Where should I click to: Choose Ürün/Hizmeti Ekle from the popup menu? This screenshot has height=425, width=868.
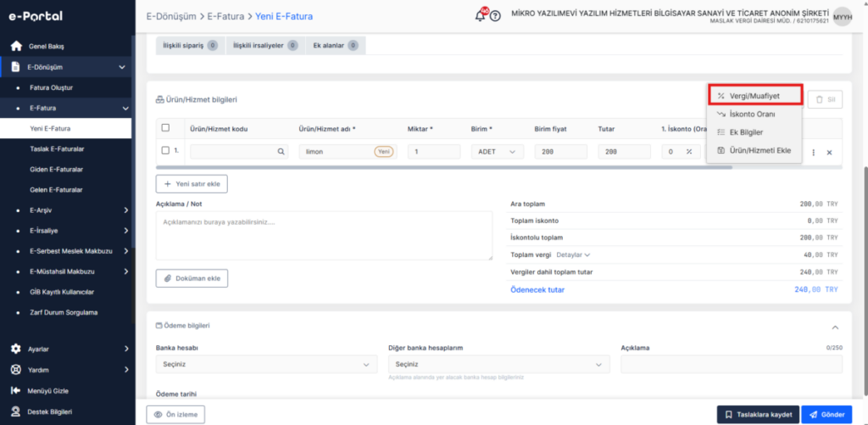click(x=754, y=150)
